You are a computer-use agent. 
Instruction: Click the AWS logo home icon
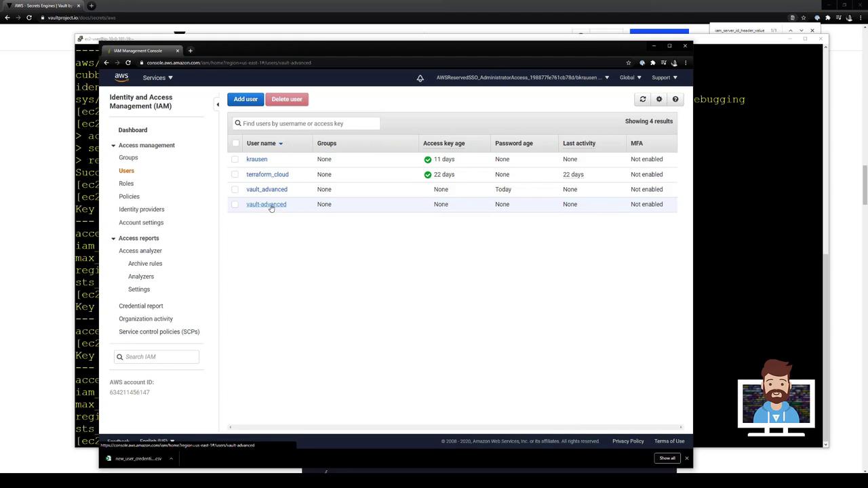point(121,77)
